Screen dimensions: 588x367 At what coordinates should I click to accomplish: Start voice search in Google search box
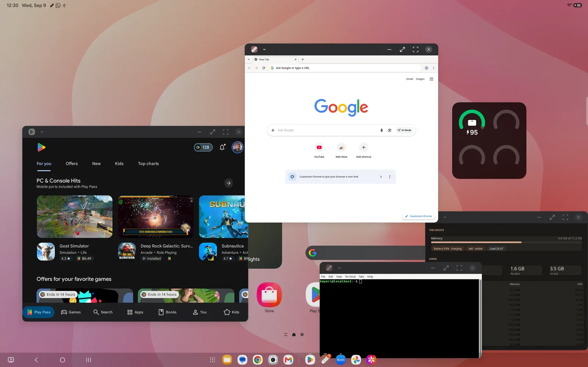point(381,130)
